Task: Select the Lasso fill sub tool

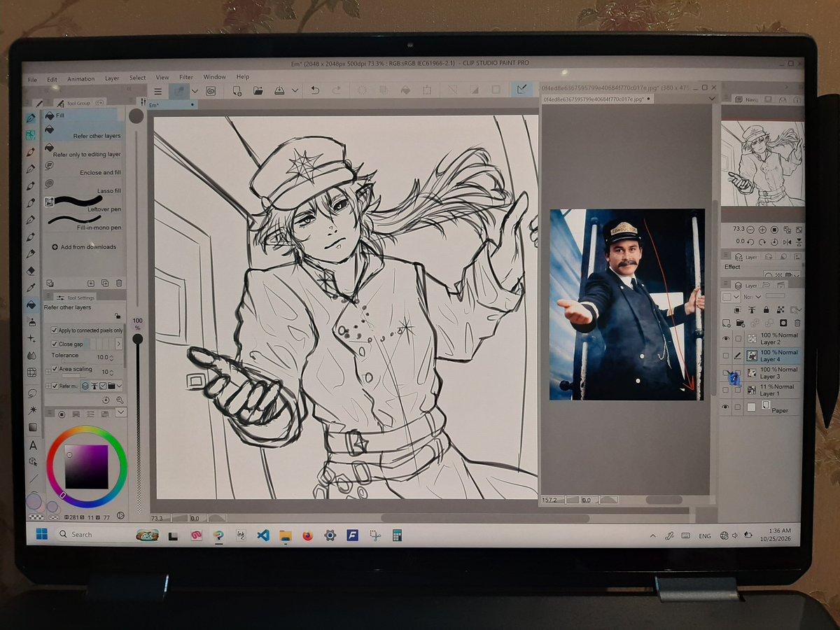Action: point(83,187)
